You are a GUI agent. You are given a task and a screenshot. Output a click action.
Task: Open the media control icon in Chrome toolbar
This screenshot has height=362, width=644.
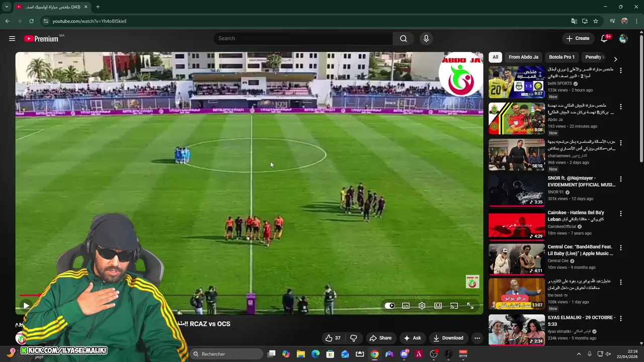[612, 21]
